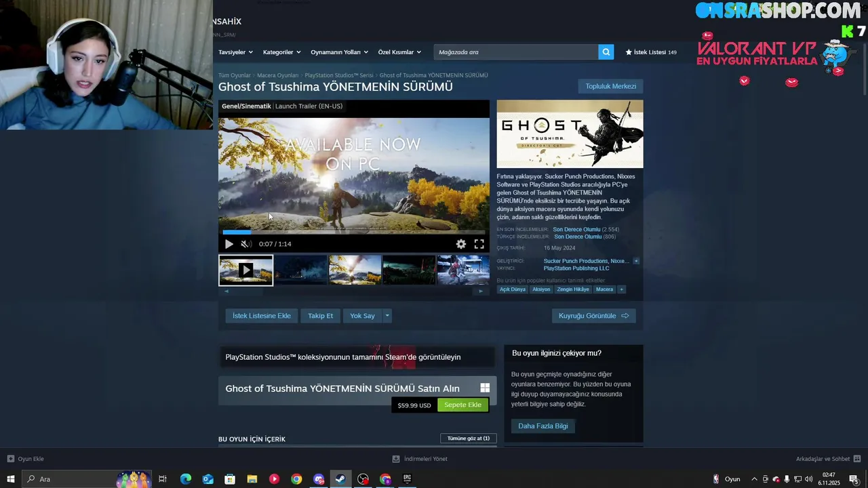Open the Windows Start menu
Viewport: 868px width, 488px height.
point(10,479)
